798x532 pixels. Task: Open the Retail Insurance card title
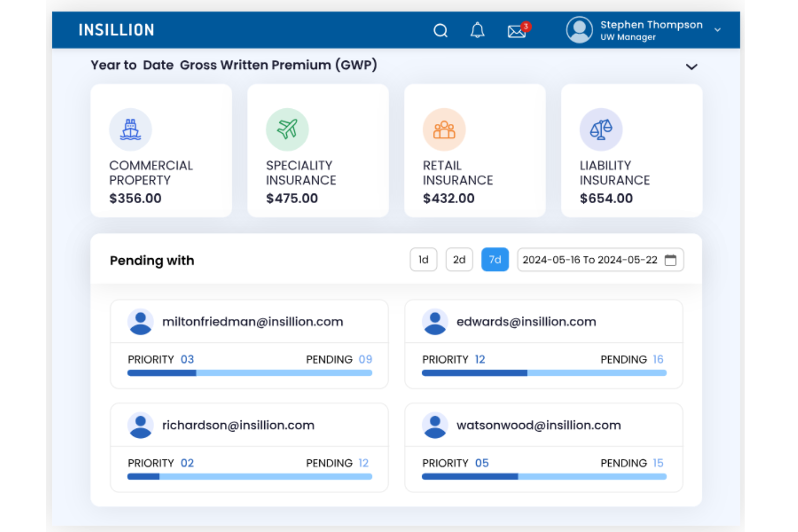click(458, 173)
